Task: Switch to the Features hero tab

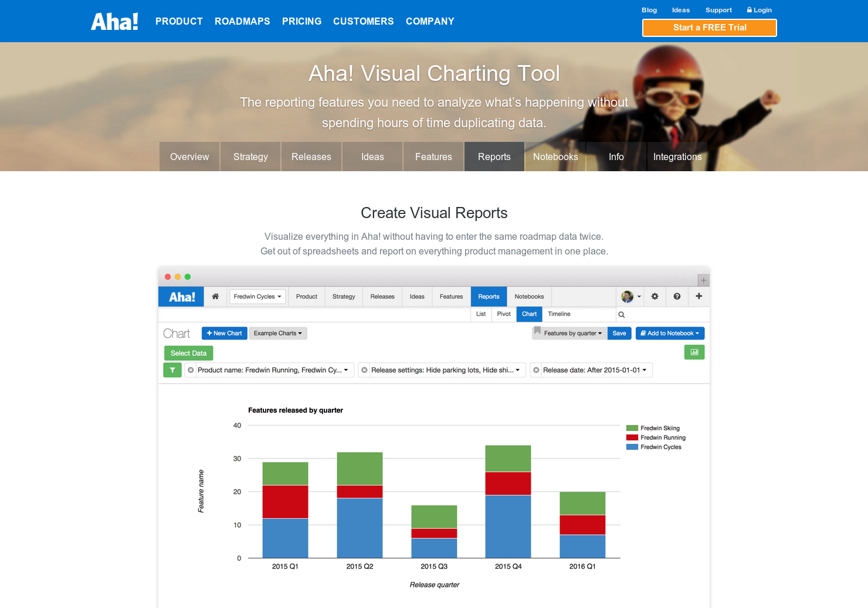Action: 433,157
